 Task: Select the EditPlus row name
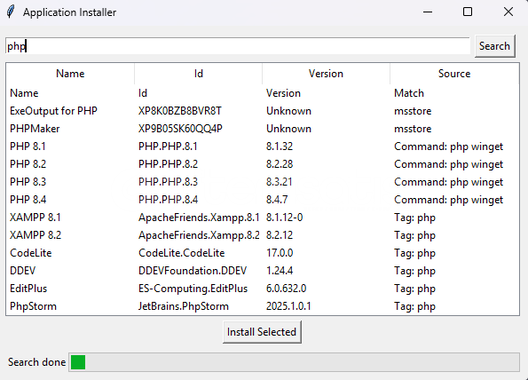click(28, 288)
